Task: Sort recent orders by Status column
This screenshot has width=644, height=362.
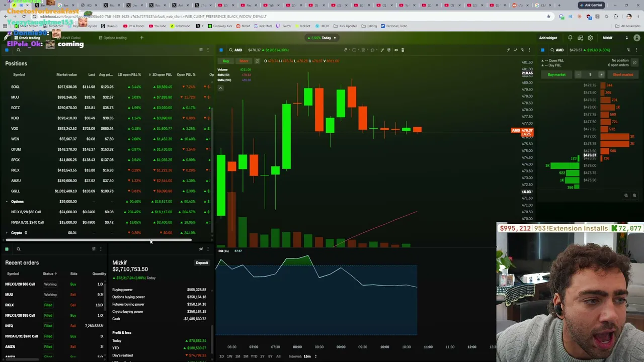Action: pyautogui.click(x=50, y=274)
